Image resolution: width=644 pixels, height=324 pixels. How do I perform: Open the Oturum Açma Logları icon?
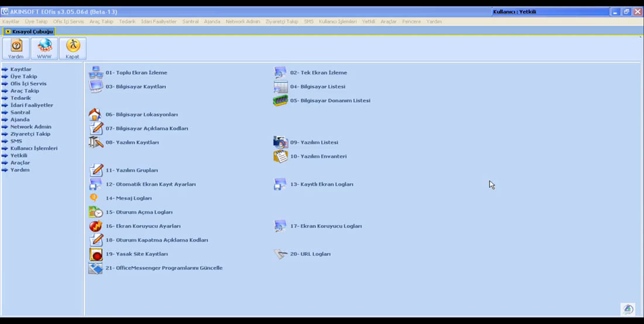(x=95, y=212)
